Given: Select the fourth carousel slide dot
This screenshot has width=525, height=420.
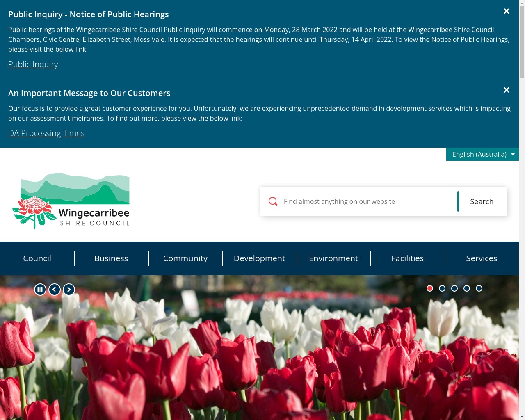Looking at the screenshot, I should pos(467,288).
